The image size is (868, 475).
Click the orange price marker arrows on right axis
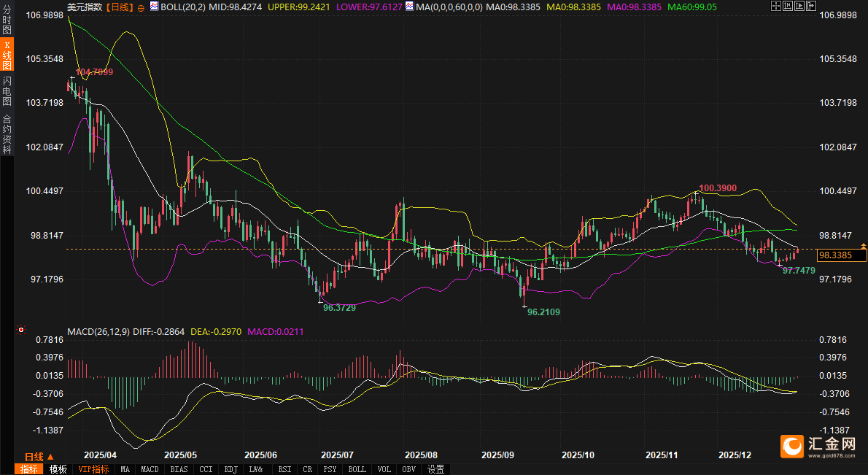point(864,246)
